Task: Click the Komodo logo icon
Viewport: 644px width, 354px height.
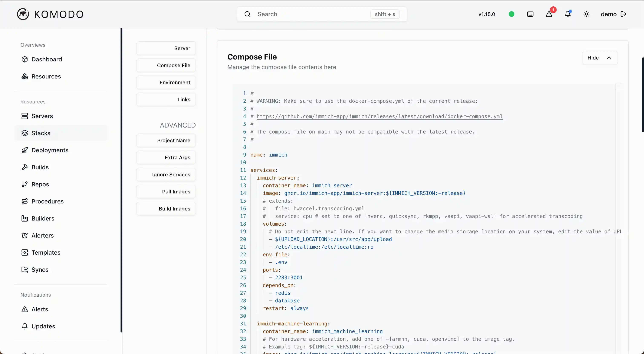Action: click(x=23, y=14)
